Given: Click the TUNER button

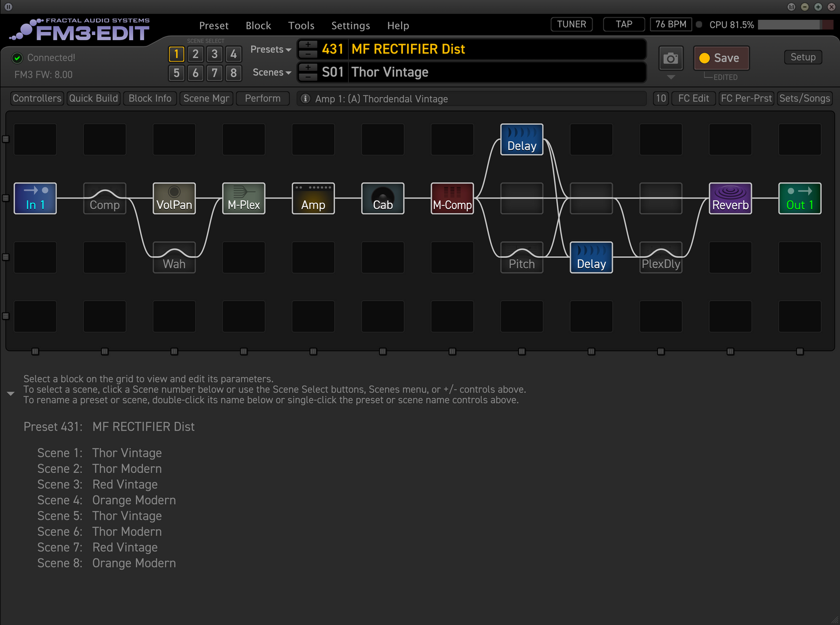Looking at the screenshot, I should pyautogui.click(x=571, y=24).
